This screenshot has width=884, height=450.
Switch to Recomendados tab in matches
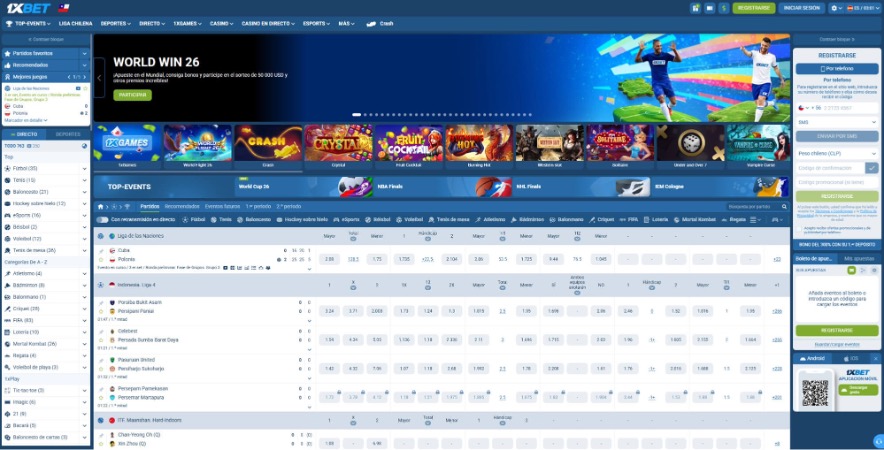tap(182, 206)
